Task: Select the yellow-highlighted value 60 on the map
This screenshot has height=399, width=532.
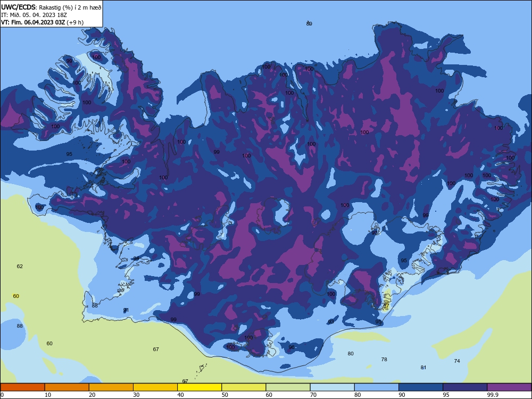Action: click(x=16, y=296)
